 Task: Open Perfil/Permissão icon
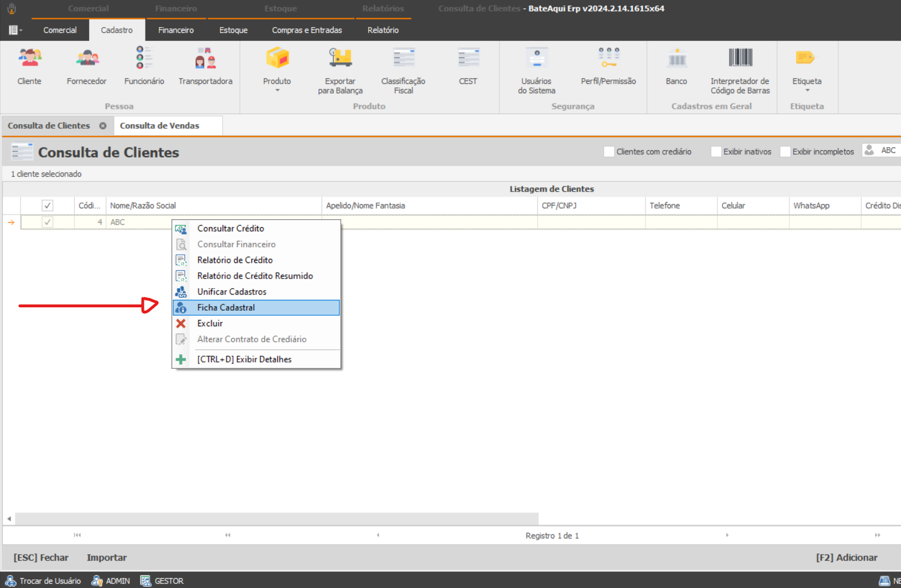tap(609, 58)
